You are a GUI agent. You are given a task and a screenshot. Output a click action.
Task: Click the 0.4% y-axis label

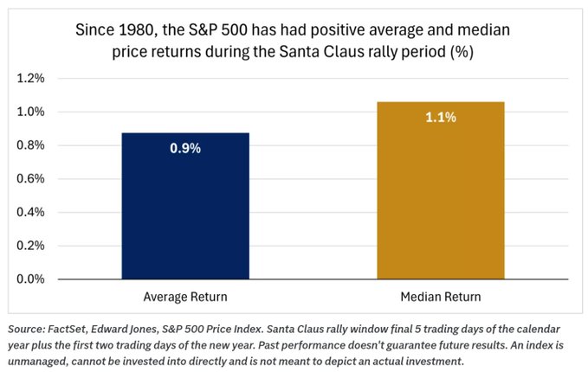point(30,212)
